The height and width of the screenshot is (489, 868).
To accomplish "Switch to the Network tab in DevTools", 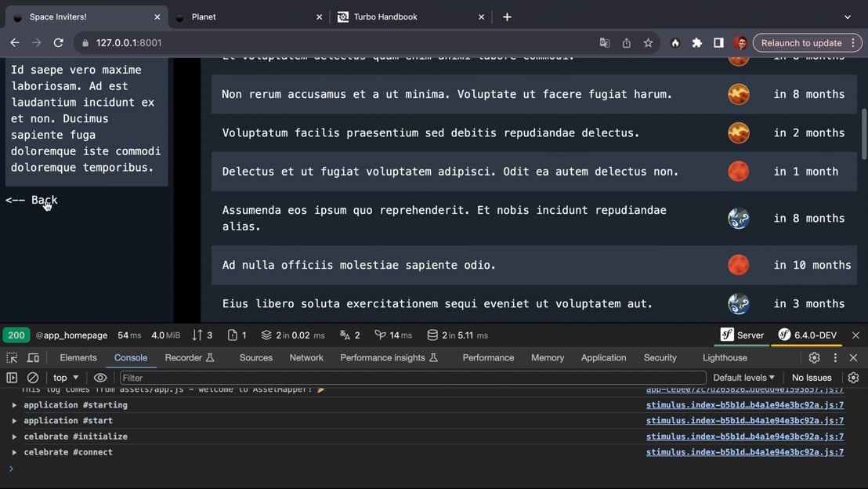I will (306, 358).
